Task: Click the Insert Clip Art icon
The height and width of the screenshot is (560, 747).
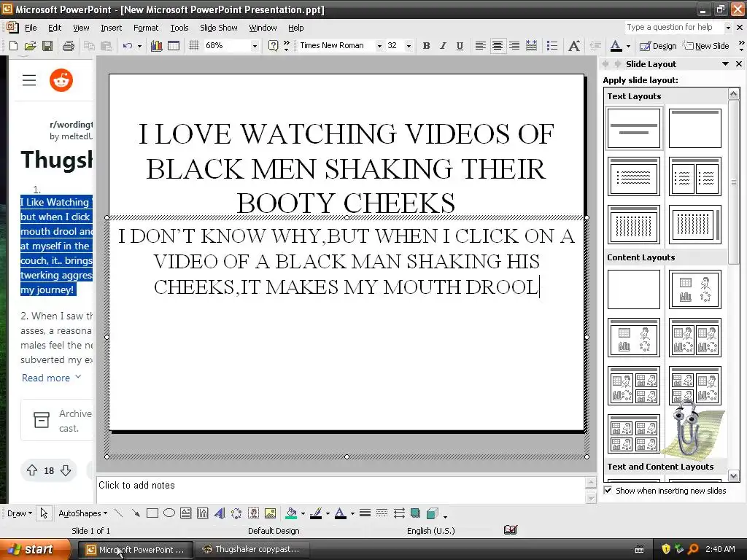Action: tap(253, 513)
